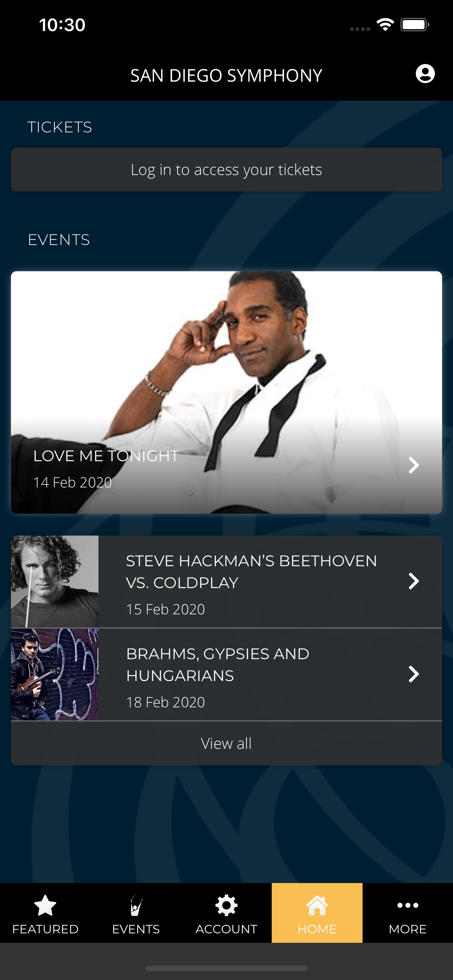453x980 pixels.
Task: Open Steve Hackman conductor thumbnail
Action: pyautogui.click(x=55, y=581)
